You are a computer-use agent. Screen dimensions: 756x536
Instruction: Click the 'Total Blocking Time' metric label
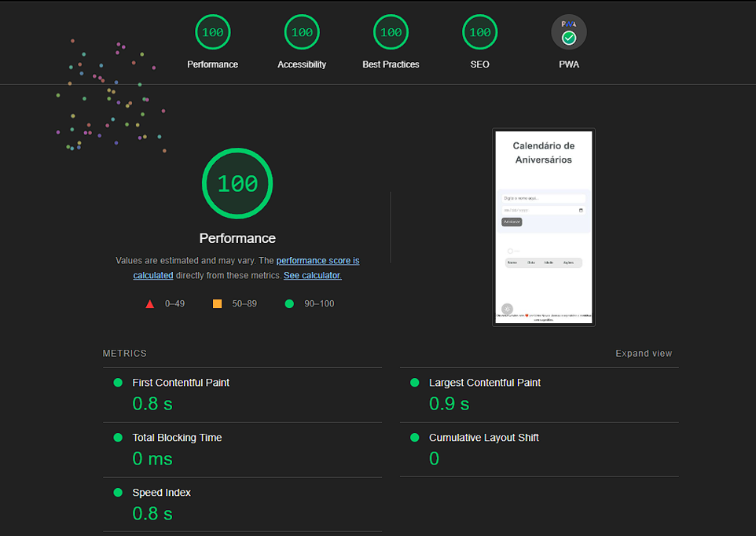[177, 438]
